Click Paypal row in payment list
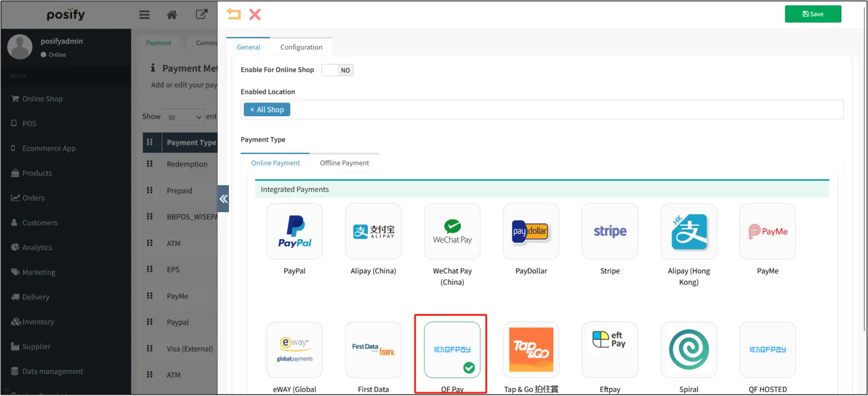The height and width of the screenshot is (396, 868). (180, 322)
